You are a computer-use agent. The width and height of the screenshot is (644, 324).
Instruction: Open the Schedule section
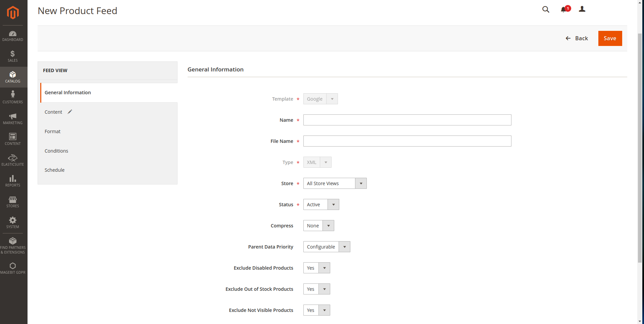point(54,170)
